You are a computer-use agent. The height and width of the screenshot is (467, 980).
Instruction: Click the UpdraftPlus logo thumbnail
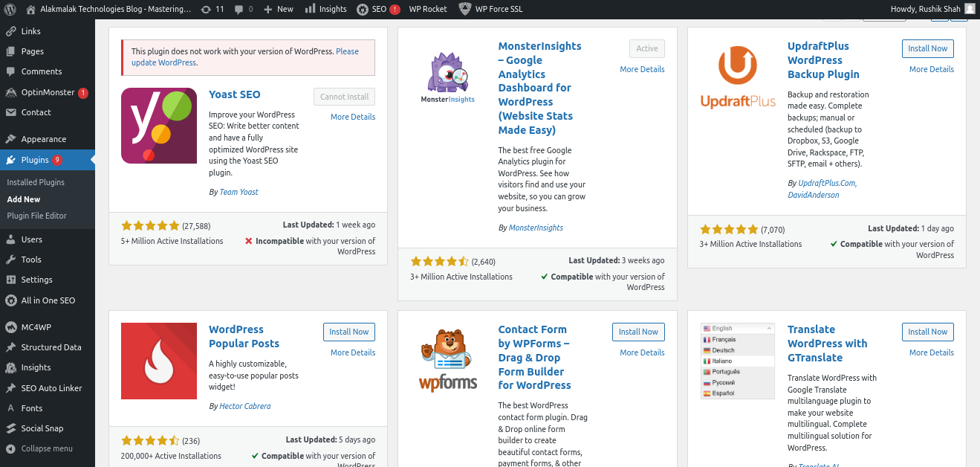click(738, 78)
